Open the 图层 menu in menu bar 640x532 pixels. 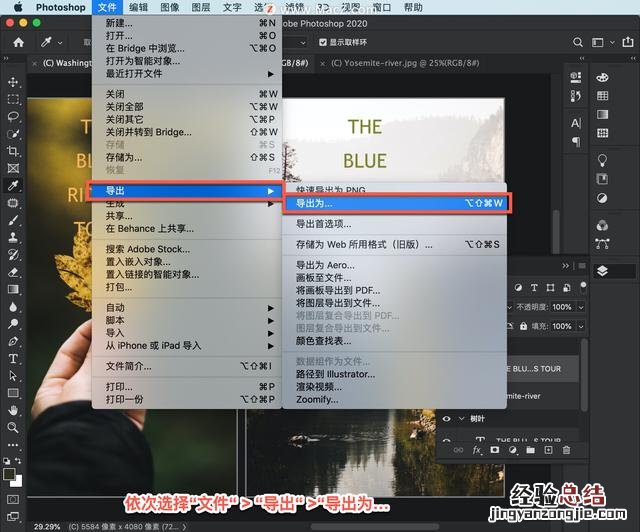point(200,7)
